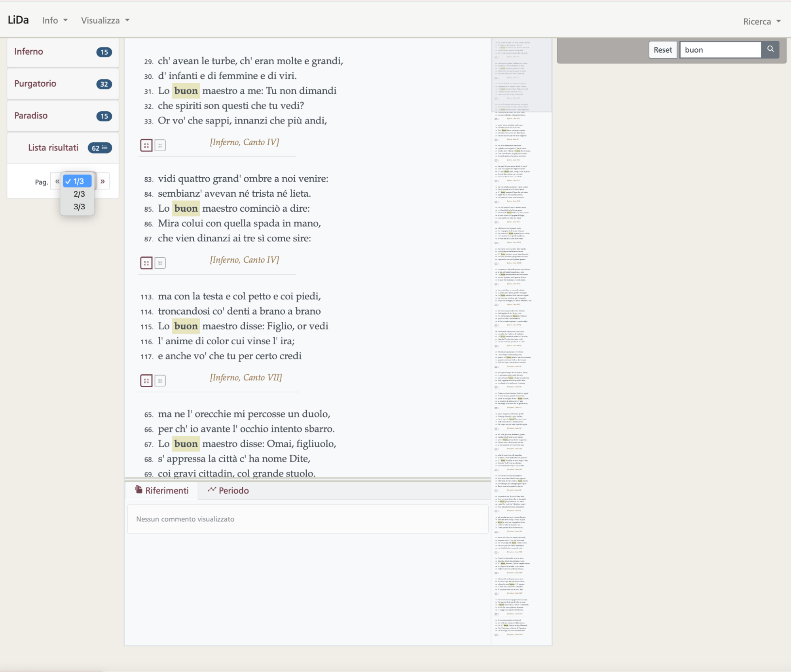Screen dimensions: 791x672
Task: Click the LiDa home logo
Action: (x=18, y=20)
